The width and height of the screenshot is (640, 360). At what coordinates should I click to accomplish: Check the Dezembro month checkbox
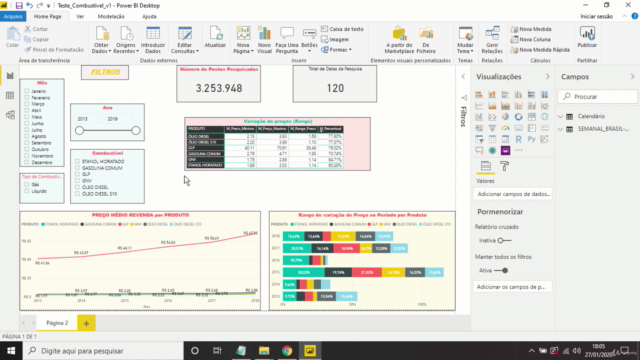(27, 162)
